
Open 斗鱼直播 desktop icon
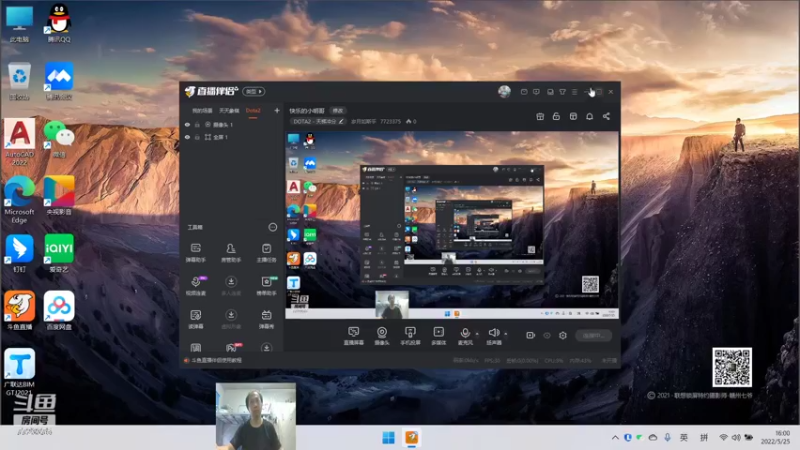pyautogui.click(x=19, y=310)
